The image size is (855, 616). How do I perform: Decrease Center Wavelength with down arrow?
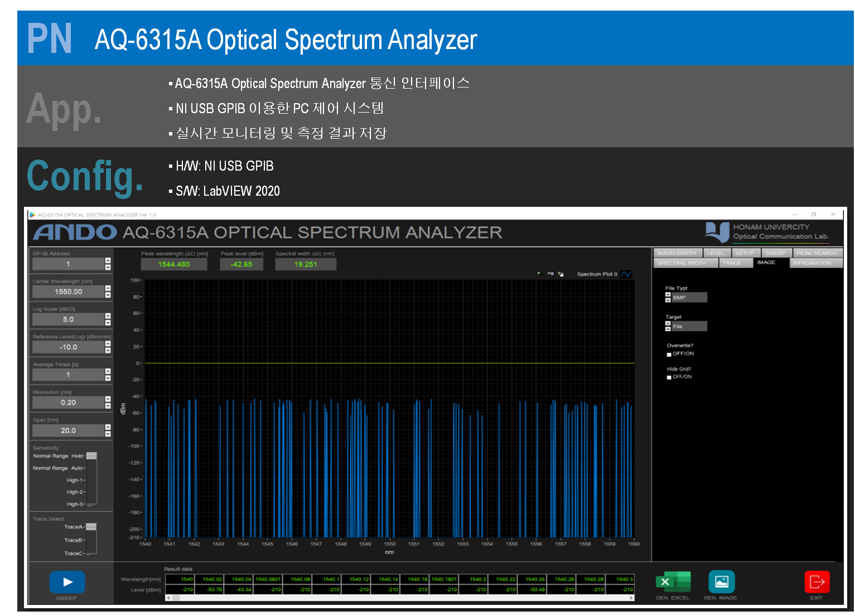[108, 295]
